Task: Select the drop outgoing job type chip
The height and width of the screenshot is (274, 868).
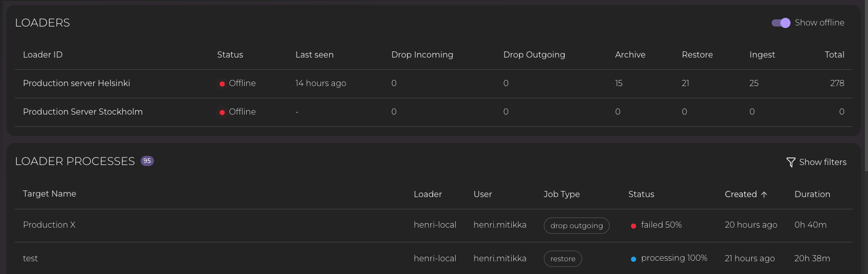Action: (x=576, y=226)
